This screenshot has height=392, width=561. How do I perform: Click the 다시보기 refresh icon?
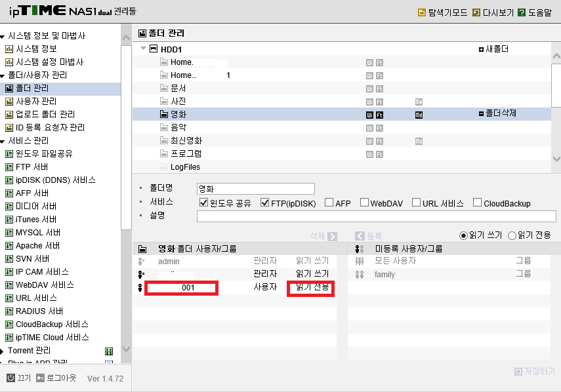pos(476,13)
